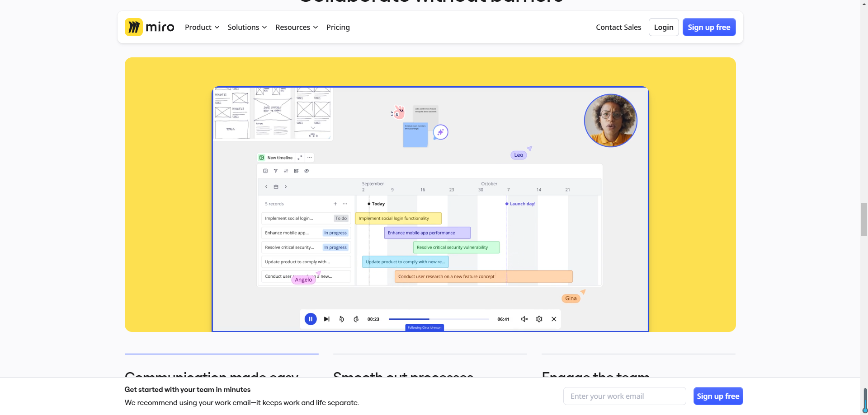Seek on the recording progress bar
The width and height of the screenshot is (868, 415).
coord(439,319)
